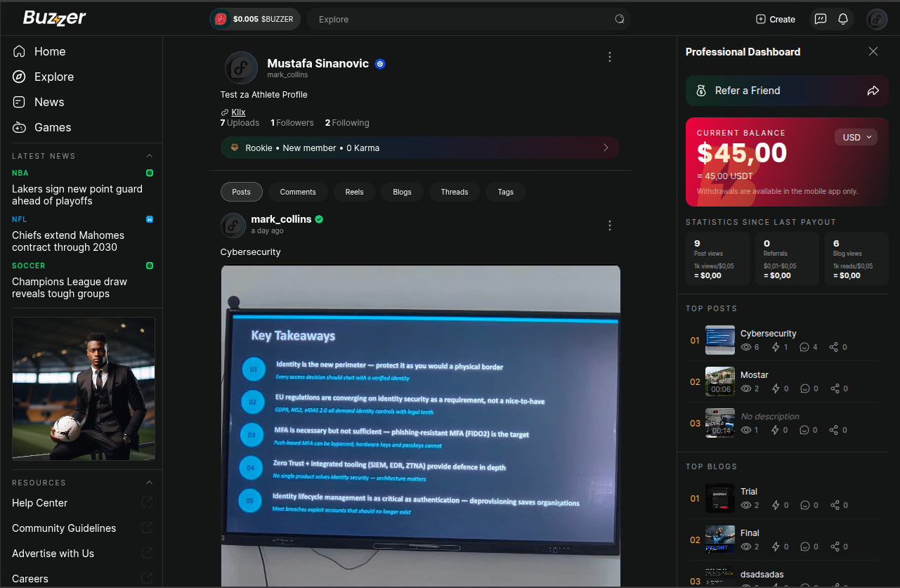
Task: View the Followers count on profile
Action: coord(292,123)
